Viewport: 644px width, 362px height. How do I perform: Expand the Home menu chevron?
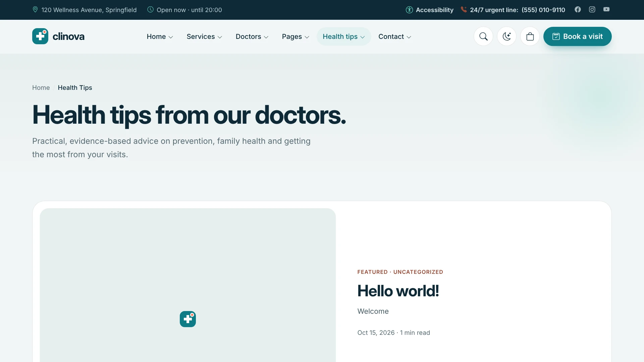[171, 37]
